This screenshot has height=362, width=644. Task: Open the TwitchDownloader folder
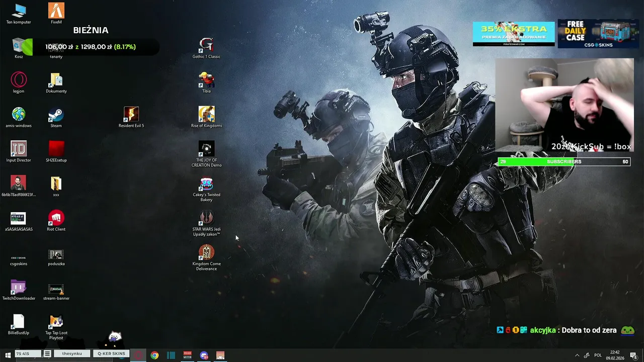tap(19, 290)
